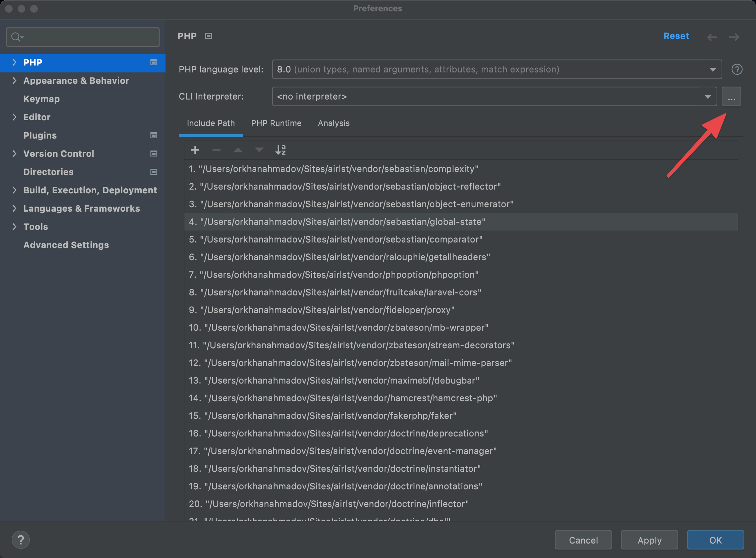Open the CLI Interpreter dropdown
This screenshot has height=558, width=756.
pyautogui.click(x=494, y=97)
